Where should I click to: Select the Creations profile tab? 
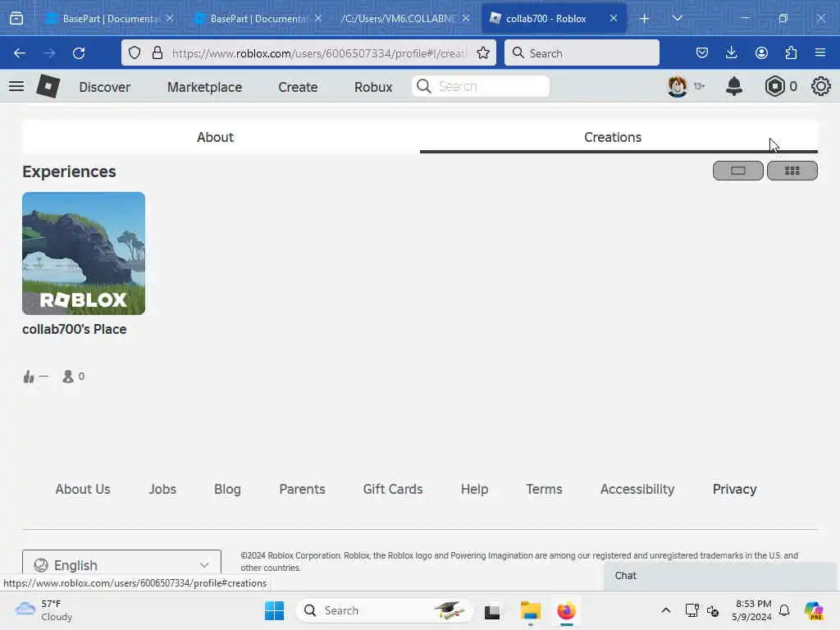click(x=612, y=137)
